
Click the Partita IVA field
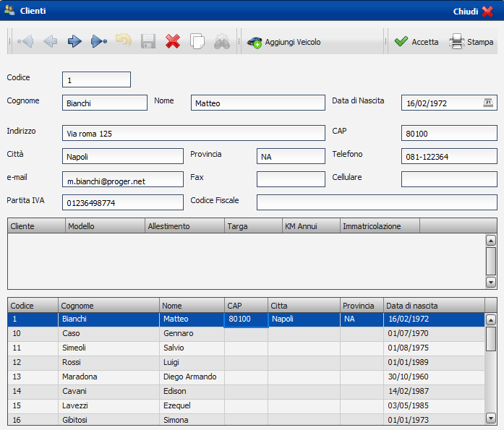(x=123, y=202)
